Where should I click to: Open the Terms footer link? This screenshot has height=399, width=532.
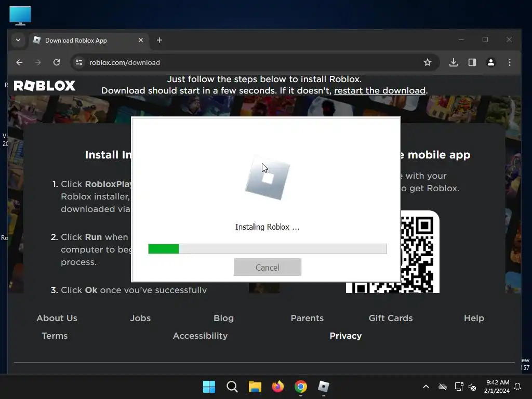coord(55,336)
